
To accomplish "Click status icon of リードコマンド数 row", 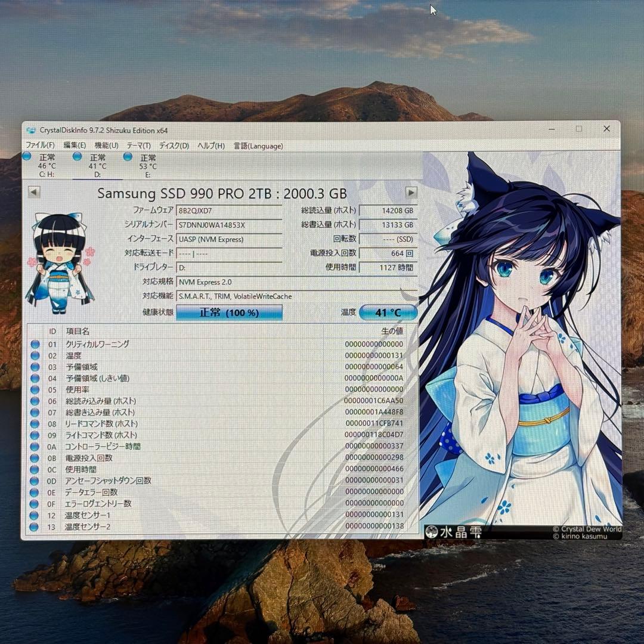I will pos(35,423).
